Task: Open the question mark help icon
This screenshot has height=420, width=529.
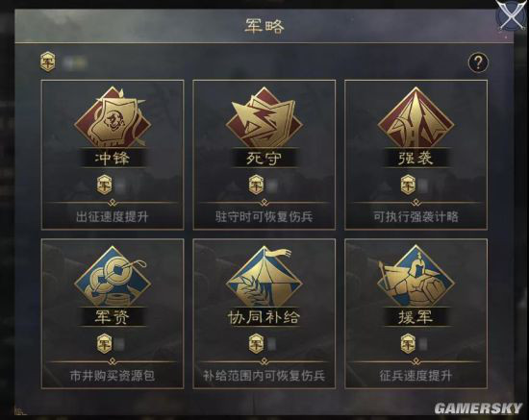Action: pyautogui.click(x=478, y=62)
